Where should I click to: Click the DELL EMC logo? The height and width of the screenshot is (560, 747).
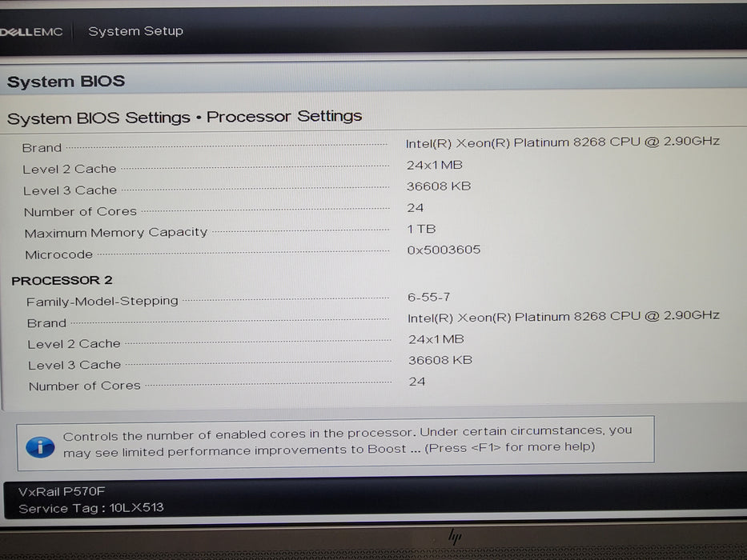(31, 32)
